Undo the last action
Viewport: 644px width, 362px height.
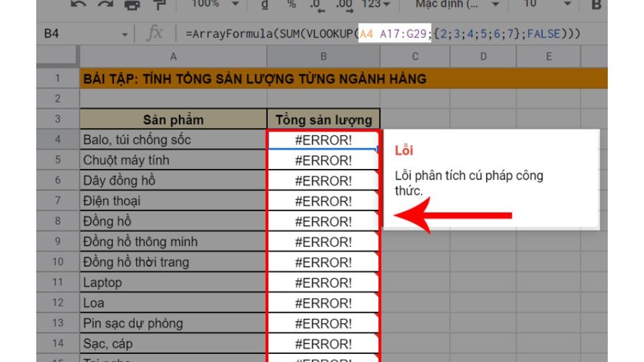click(78, 4)
